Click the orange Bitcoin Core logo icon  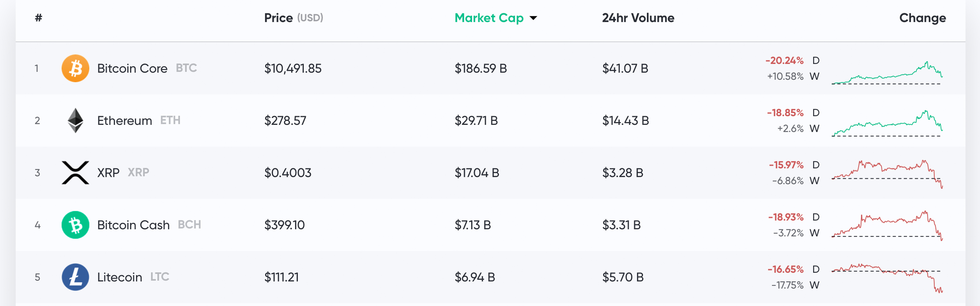[75, 69]
